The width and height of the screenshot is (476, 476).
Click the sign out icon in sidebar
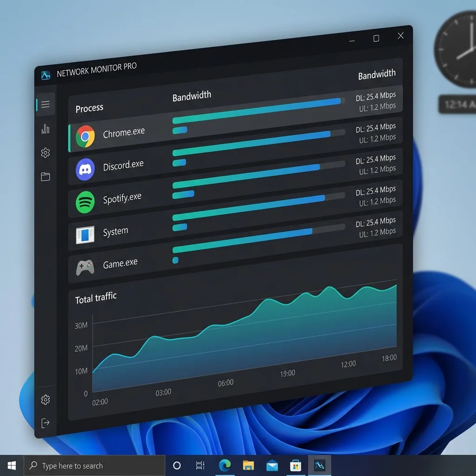[45, 423]
